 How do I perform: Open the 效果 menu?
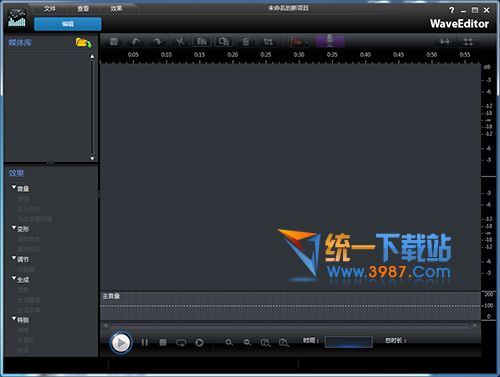click(x=116, y=8)
